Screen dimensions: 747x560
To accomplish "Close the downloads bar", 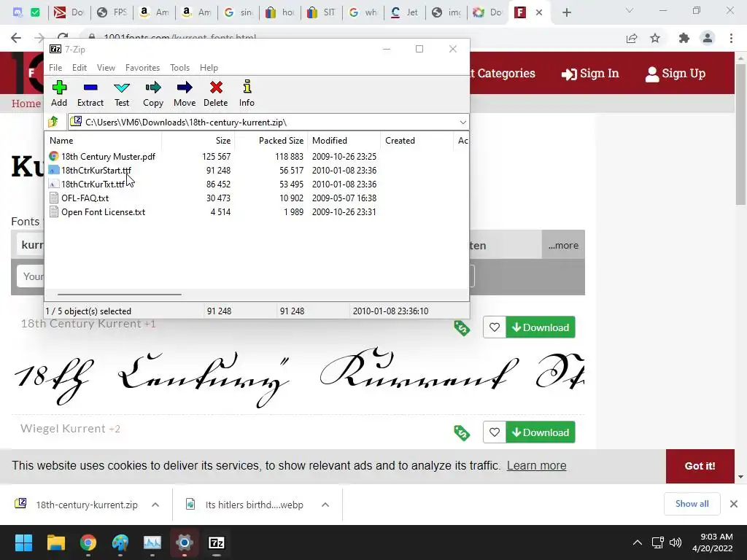I will tap(734, 504).
